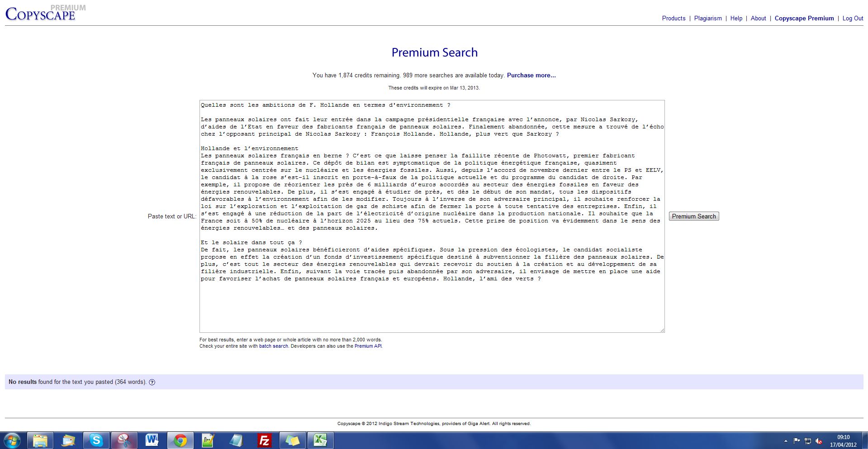868x449 pixels.
Task: Open the batch search link
Action: (273, 346)
